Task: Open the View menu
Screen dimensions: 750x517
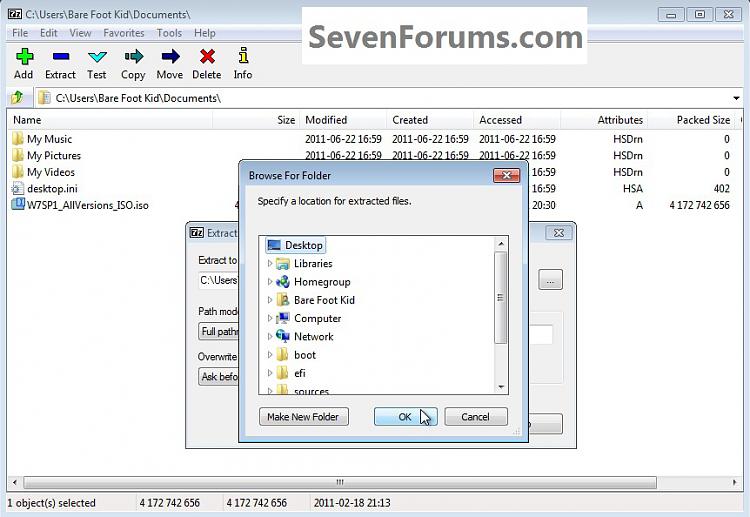Action: point(80,33)
